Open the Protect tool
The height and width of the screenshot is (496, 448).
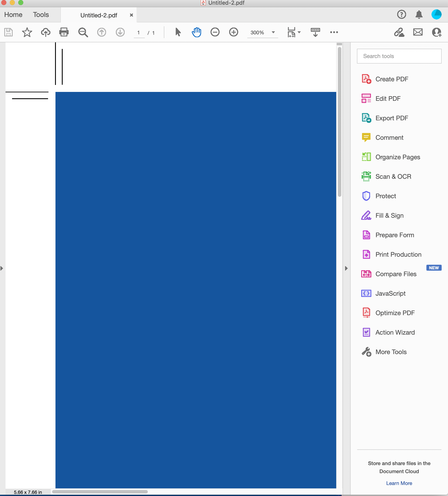(385, 196)
